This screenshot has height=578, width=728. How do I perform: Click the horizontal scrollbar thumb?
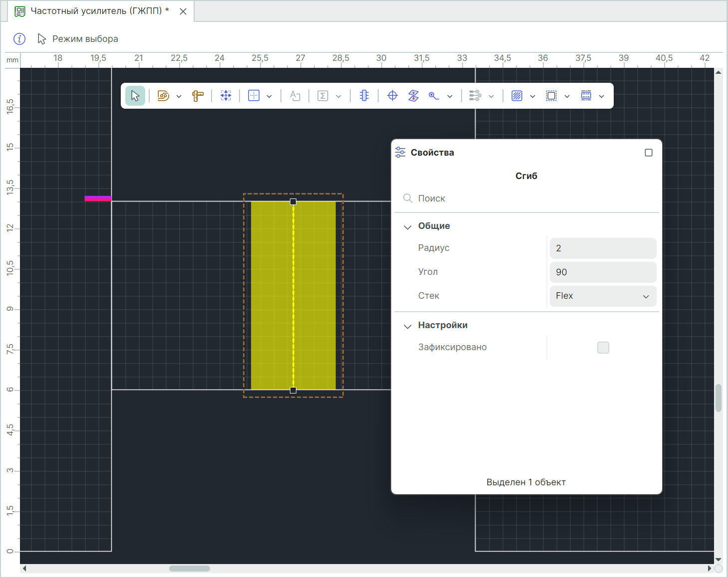(190, 569)
